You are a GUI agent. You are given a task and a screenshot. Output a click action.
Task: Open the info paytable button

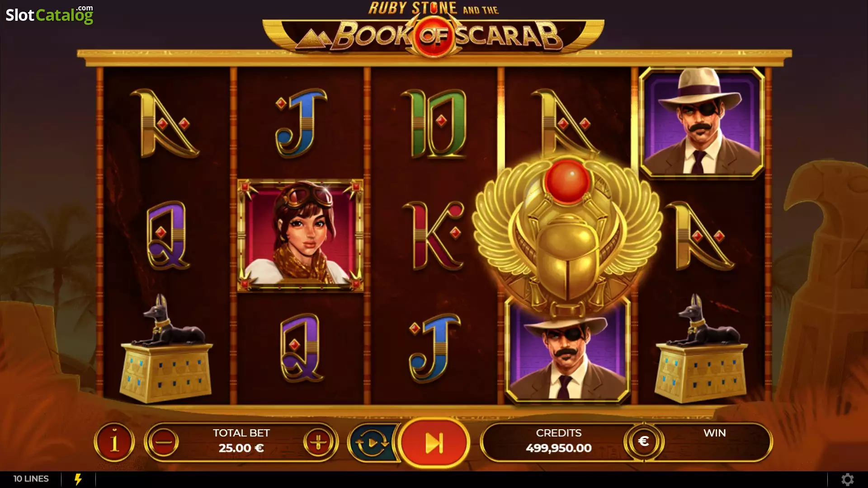[x=114, y=442]
